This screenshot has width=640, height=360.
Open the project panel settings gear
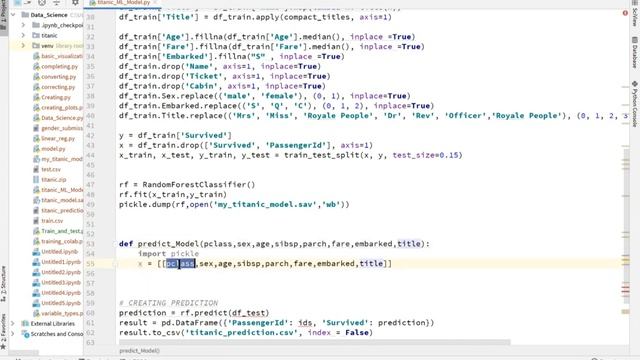point(75,2)
